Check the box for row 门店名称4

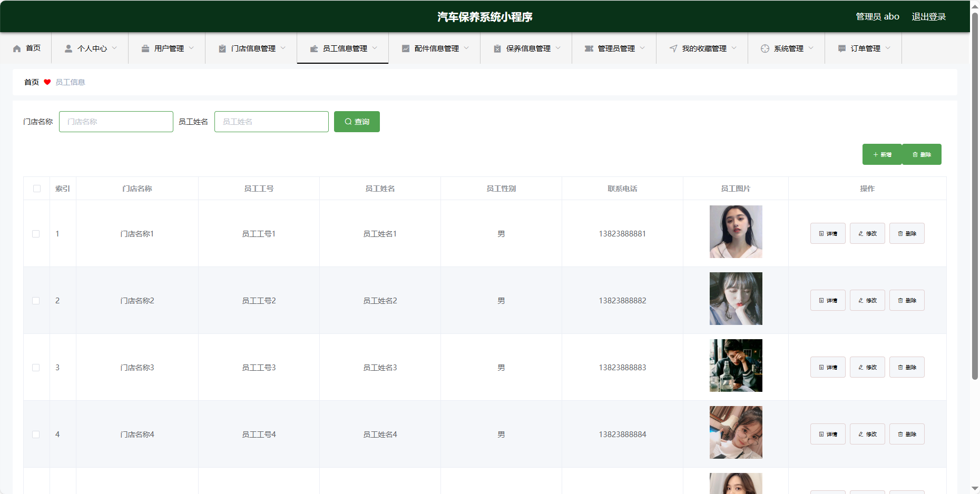(x=36, y=434)
